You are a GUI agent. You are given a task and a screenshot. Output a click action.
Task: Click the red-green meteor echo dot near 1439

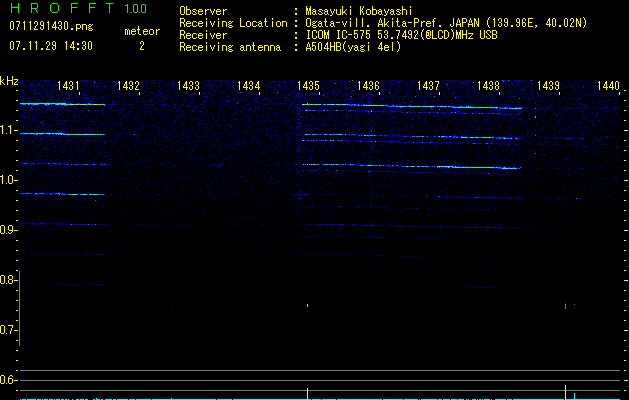click(566, 306)
